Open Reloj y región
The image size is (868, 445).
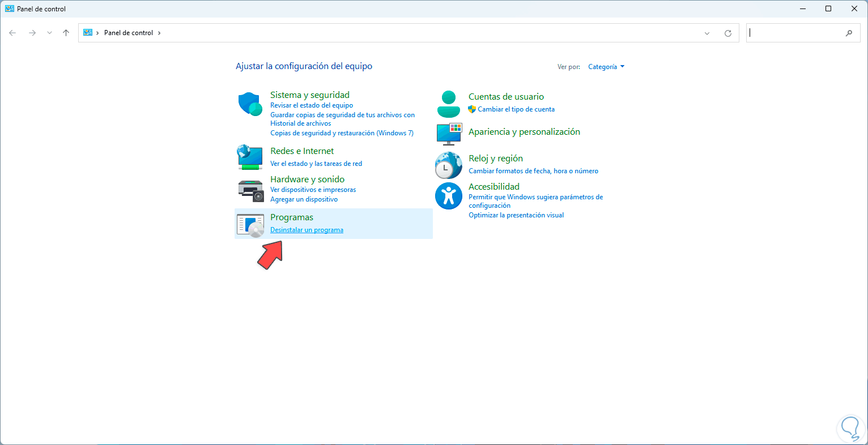coord(496,159)
